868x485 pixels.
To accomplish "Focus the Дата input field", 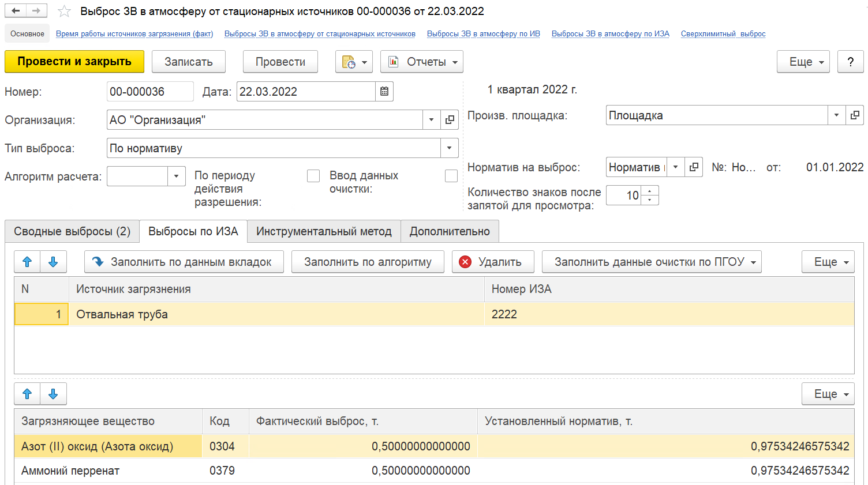I will [306, 92].
